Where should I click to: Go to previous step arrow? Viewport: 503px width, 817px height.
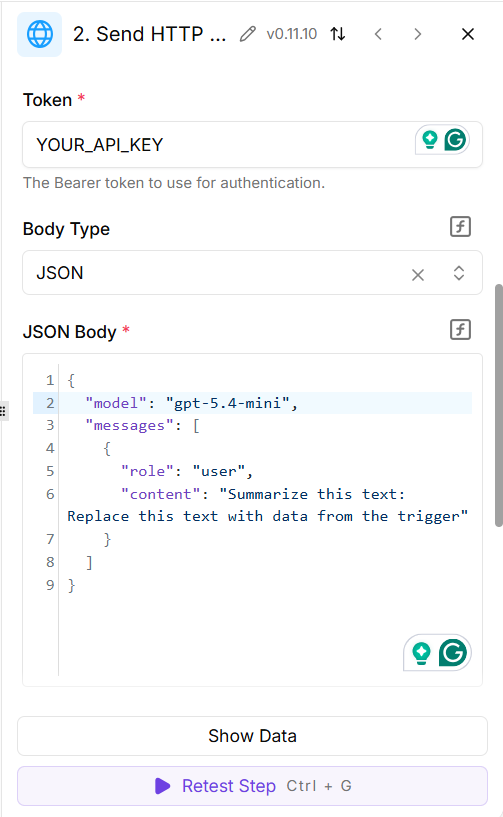[378, 34]
